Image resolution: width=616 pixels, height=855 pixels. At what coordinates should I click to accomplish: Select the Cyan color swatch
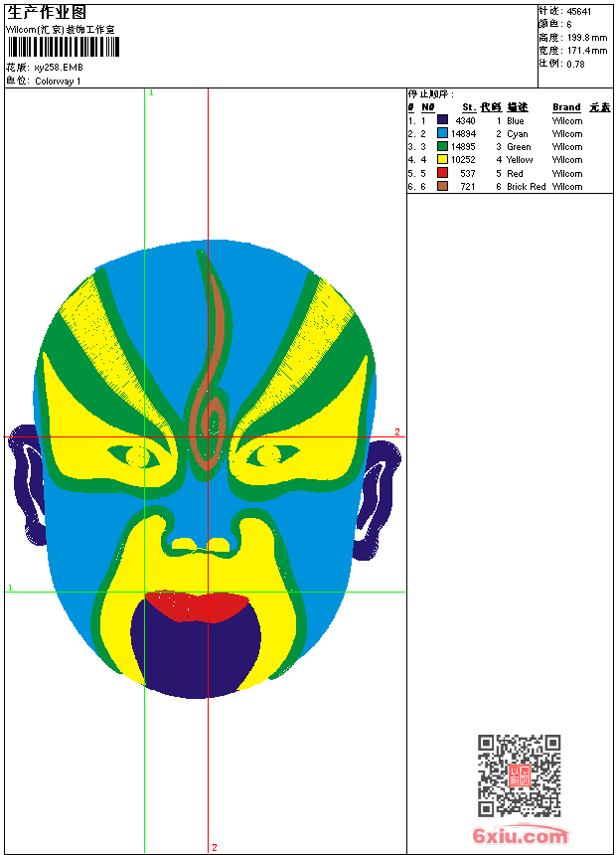click(443, 133)
